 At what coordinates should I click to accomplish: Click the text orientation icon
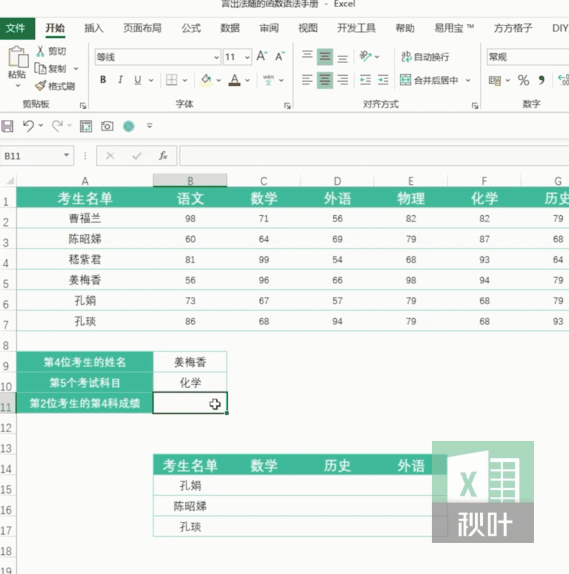tap(365, 56)
